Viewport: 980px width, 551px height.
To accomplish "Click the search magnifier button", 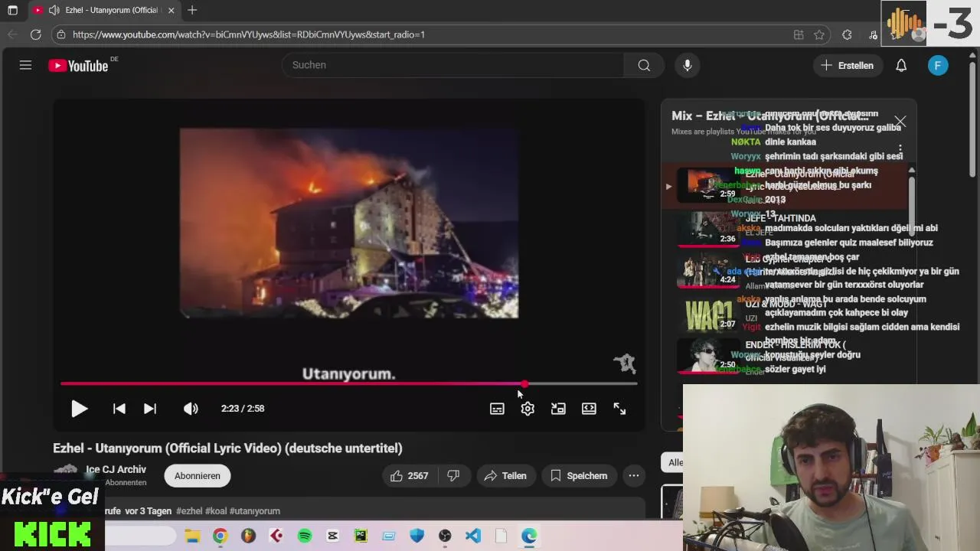I will pos(644,65).
